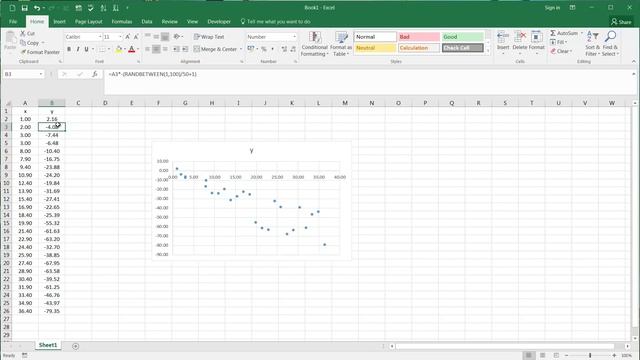Screen dimensions: 640x360
Task: Open the File tab
Action: point(13,22)
